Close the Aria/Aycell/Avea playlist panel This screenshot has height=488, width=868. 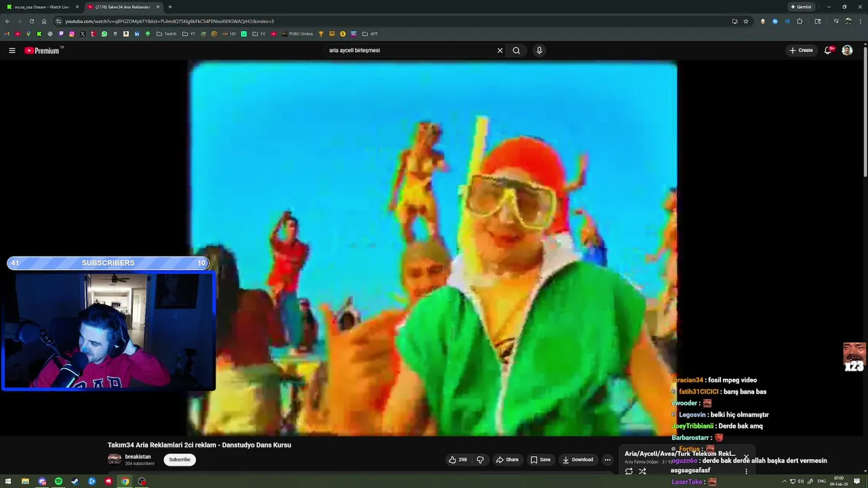click(746, 457)
